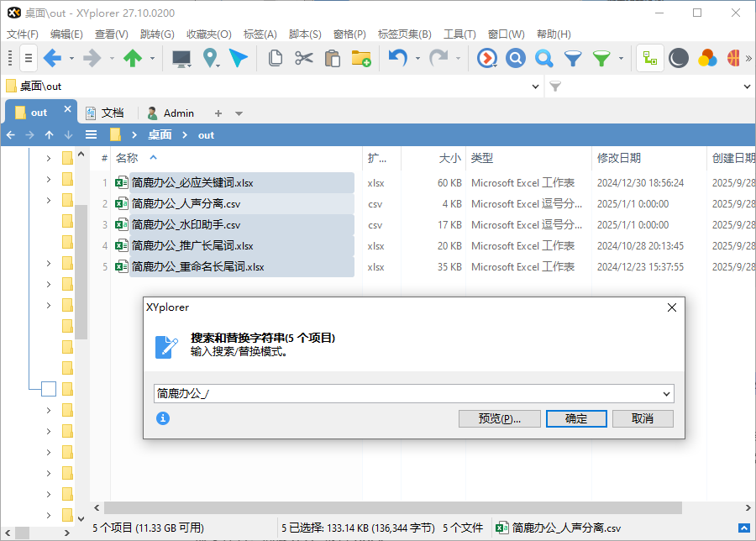Screen dimensions: 756x541
Task: Click inside the search pattern input field
Action: point(336,393)
